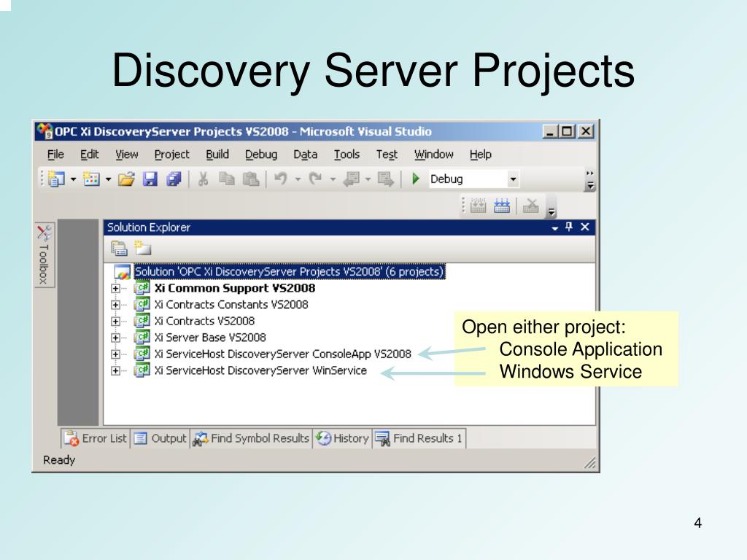Toggle auto-hide pin on Solution Explorer

click(569, 227)
